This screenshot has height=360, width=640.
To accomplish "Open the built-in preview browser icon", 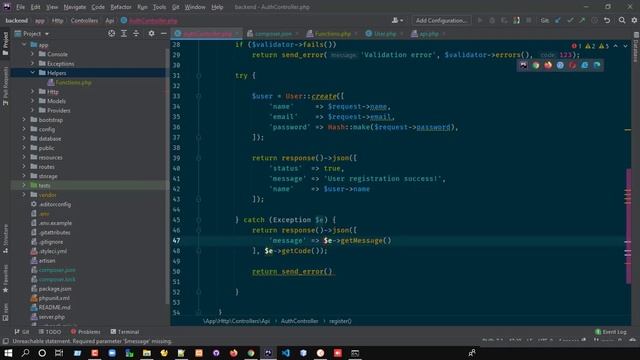I will point(523,65).
